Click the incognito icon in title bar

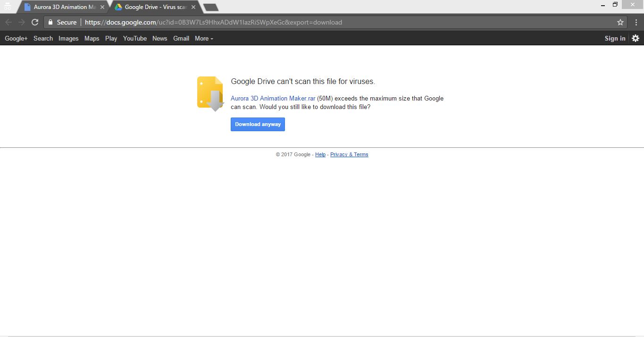(x=8, y=7)
